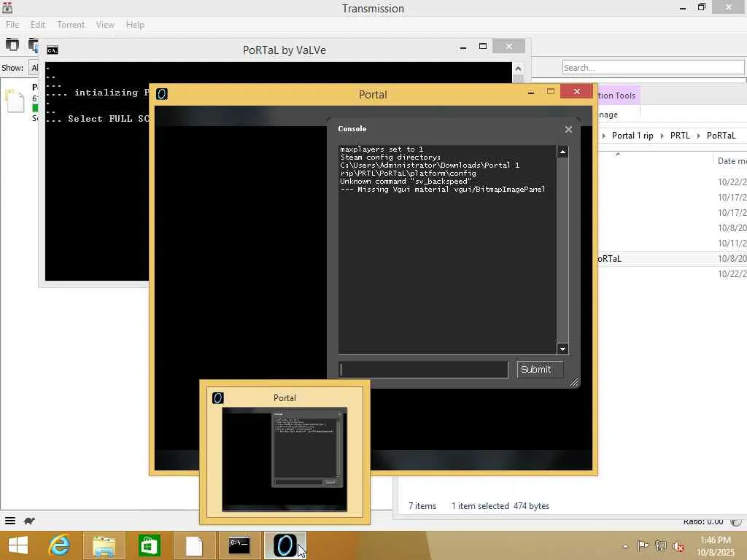This screenshot has height=560, width=747.
Task: Click the open torrent toolbar icon in Transmission
Action: pyautogui.click(x=12, y=44)
